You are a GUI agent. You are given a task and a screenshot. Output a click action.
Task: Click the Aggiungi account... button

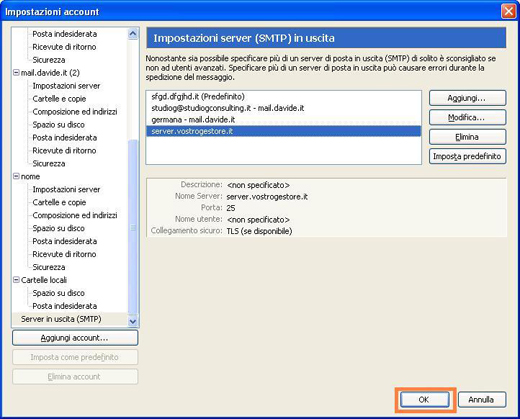[x=75, y=338]
